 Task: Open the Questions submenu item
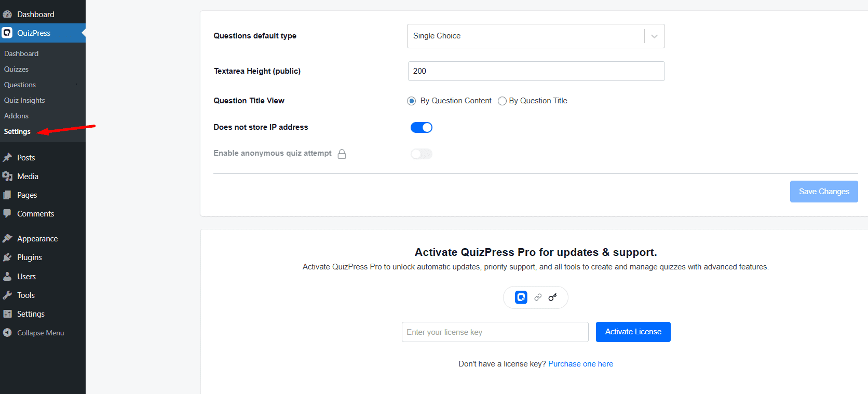[x=20, y=85]
